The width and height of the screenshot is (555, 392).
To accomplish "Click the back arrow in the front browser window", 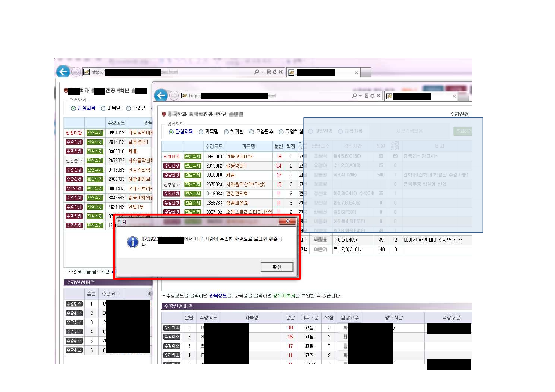I will [161, 95].
